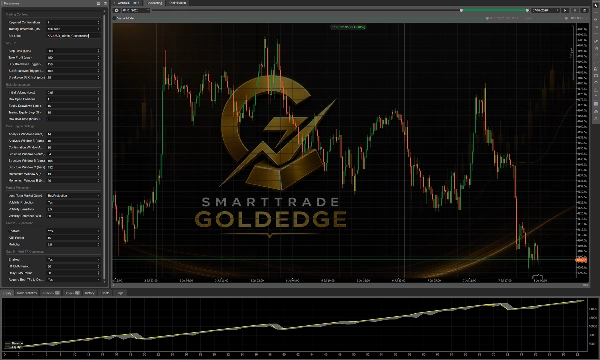The height and width of the screenshot is (360, 600).
Task: Start the backtest with the play button
Action: click(x=565, y=10)
